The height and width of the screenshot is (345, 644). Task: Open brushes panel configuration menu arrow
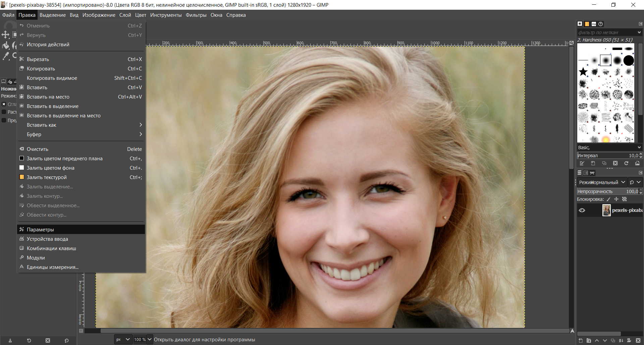tap(640, 24)
